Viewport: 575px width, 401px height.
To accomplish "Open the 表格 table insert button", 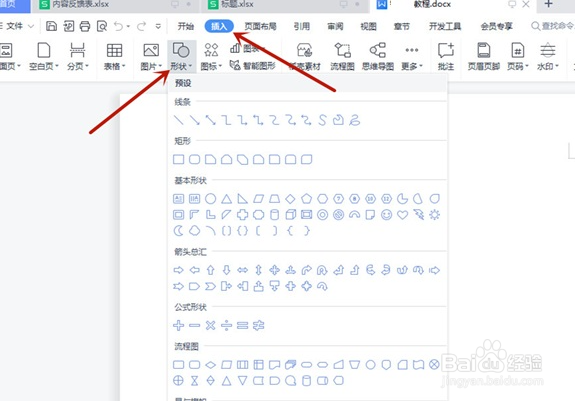I will point(114,56).
